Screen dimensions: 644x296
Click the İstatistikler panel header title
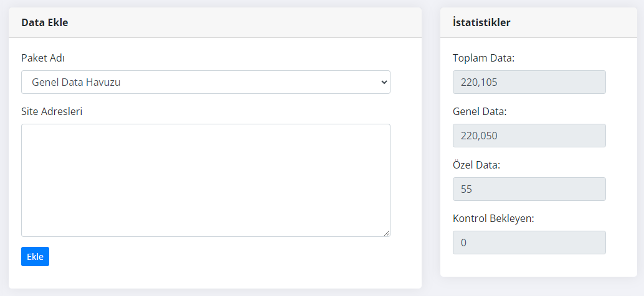tap(481, 22)
